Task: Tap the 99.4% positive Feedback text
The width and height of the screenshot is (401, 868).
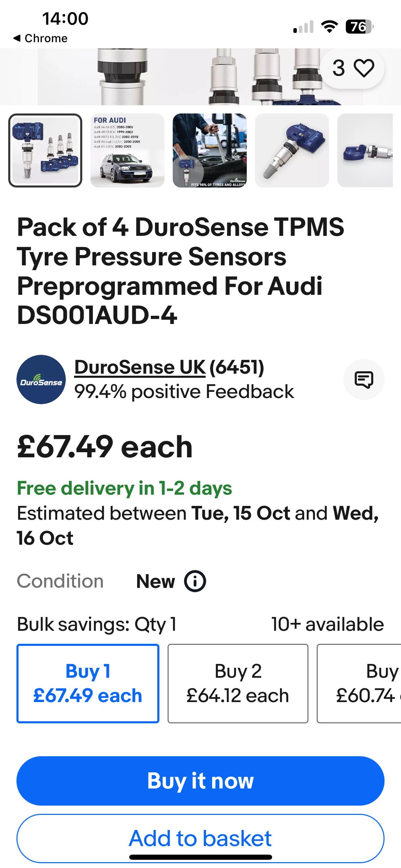Action: click(x=184, y=391)
